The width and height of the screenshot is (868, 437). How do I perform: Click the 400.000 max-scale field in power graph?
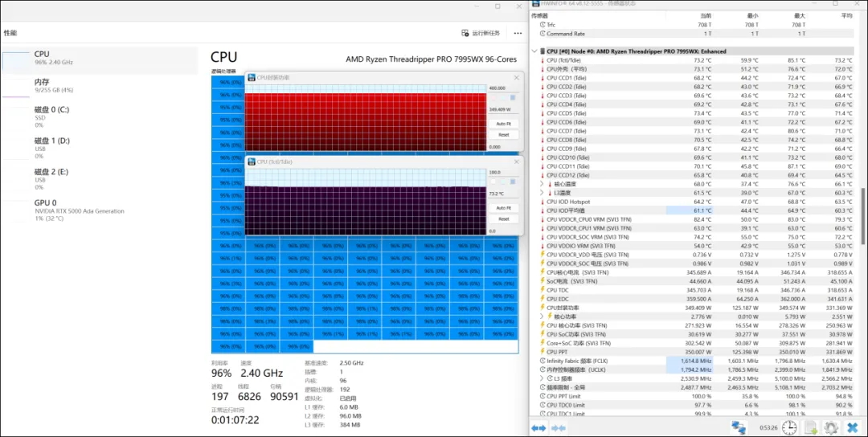point(503,88)
